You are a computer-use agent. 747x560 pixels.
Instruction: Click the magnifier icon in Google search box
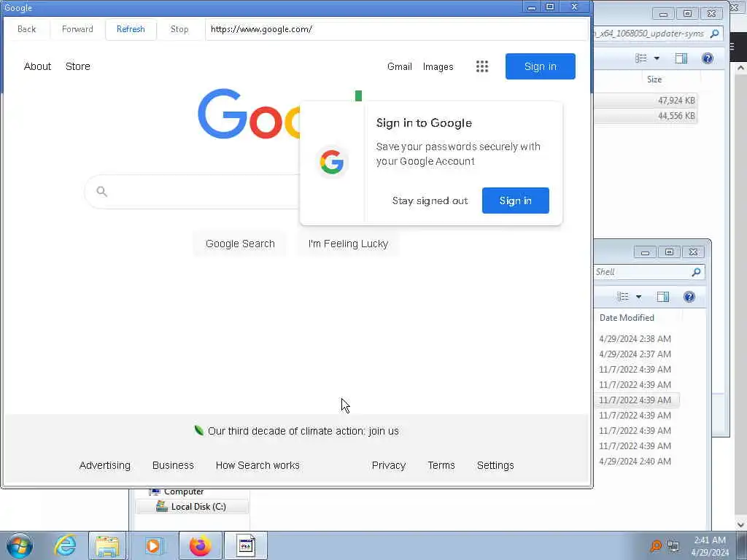tap(101, 192)
